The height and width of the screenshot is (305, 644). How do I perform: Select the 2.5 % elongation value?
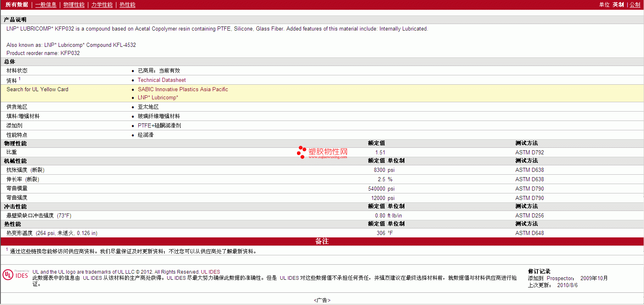point(385,179)
